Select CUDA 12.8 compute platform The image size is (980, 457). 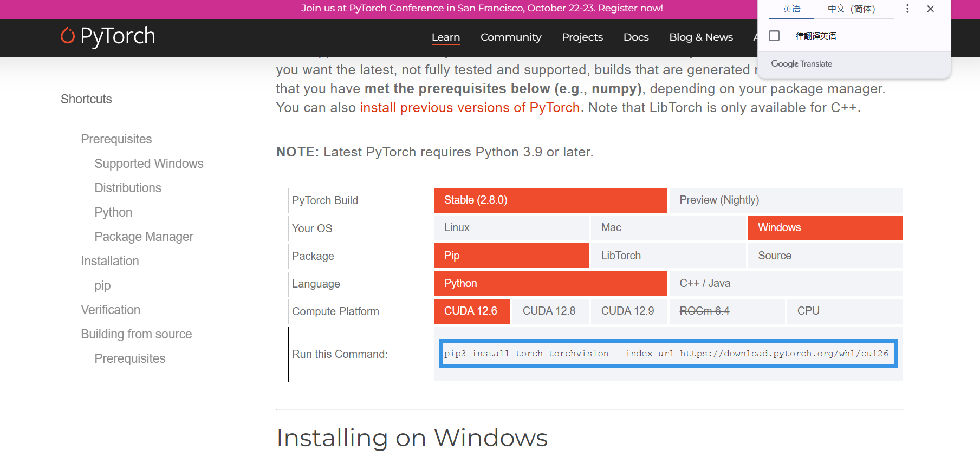click(550, 311)
